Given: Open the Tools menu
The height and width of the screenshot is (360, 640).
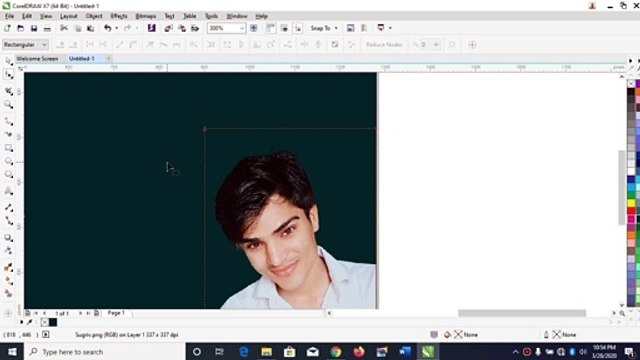Looking at the screenshot, I should coord(211,16).
